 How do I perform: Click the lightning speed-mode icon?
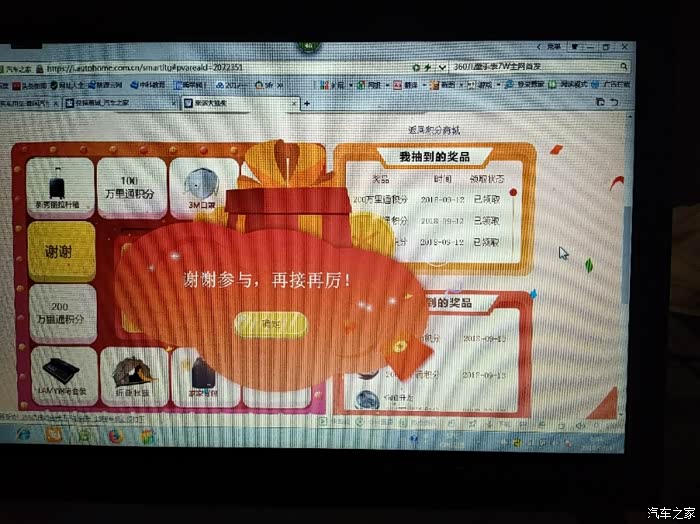[x=427, y=67]
